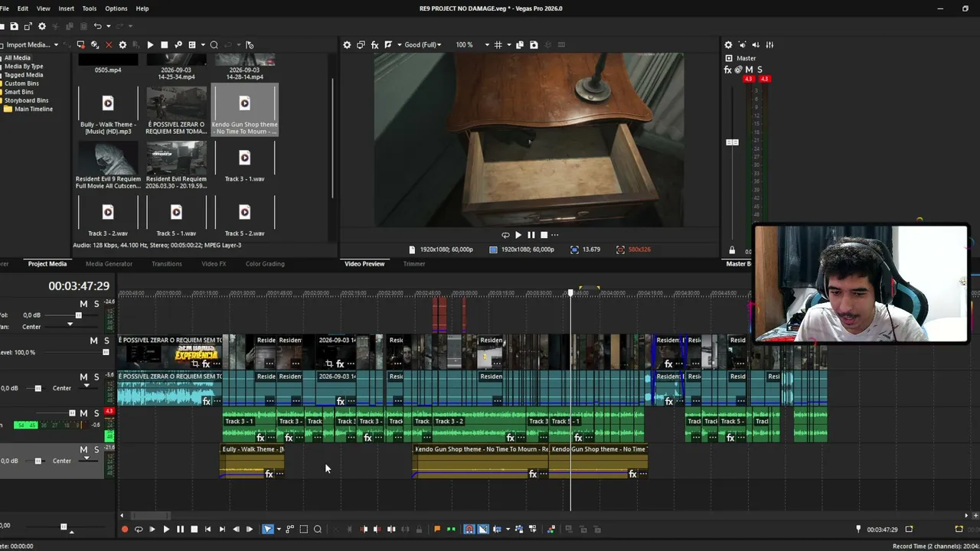Expand the preview quality Good (Full) dropdown
Viewport: 980px width, 551px height.
tap(422, 44)
